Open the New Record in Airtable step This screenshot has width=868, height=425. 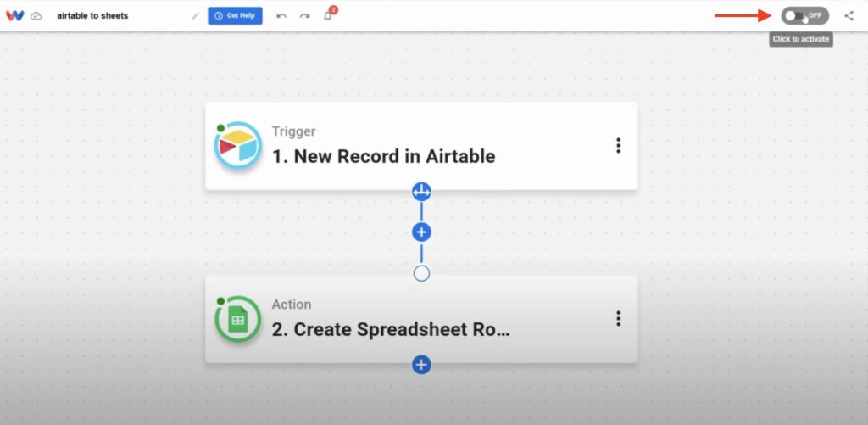coord(421,146)
